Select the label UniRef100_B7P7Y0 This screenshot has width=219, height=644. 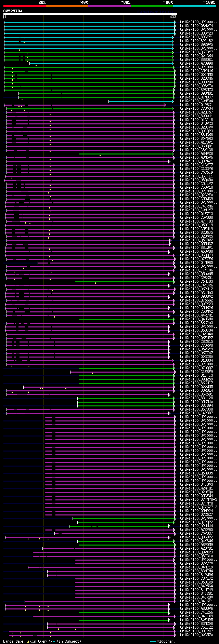click(x=196, y=563)
